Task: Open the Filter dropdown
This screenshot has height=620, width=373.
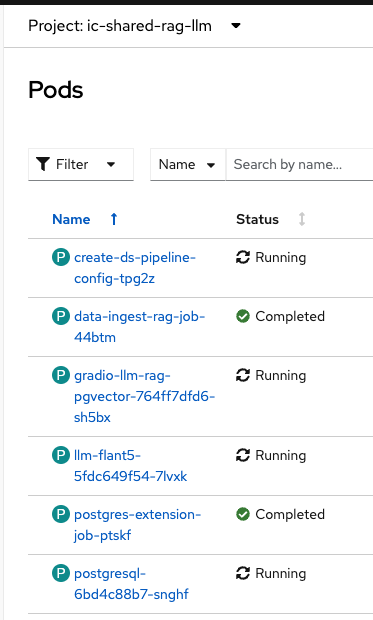Action: pos(81,164)
